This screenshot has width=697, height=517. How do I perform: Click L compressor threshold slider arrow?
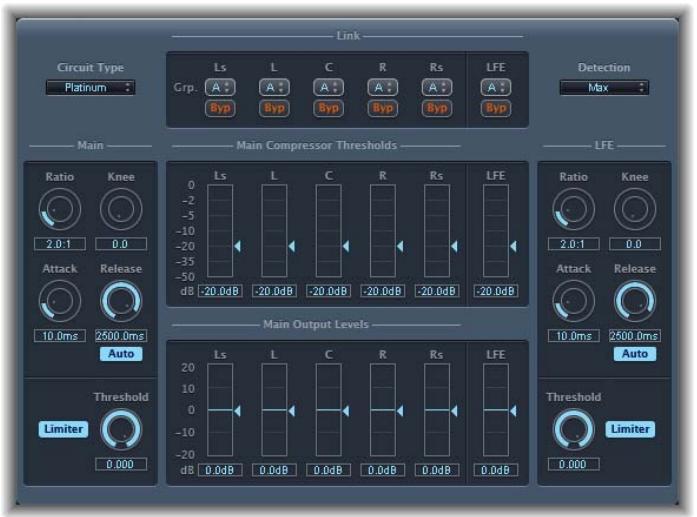click(292, 246)
